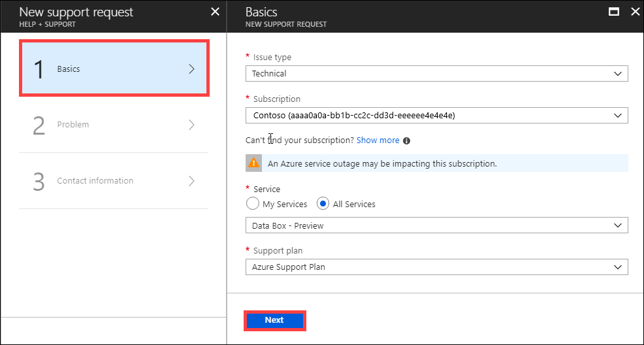Viewport: 644px width, 345px height.
Task: Click the orange outage warning icon
Action: click(253, 163)
